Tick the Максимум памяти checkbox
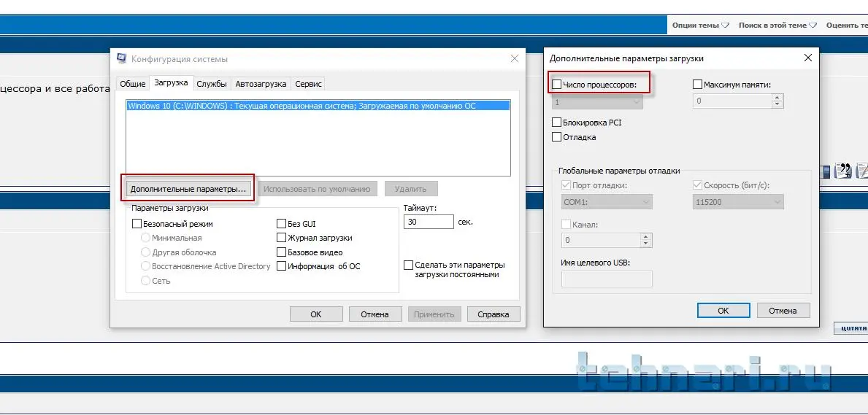The height and width of the screenshot is (415, 868). click(697, 85)
